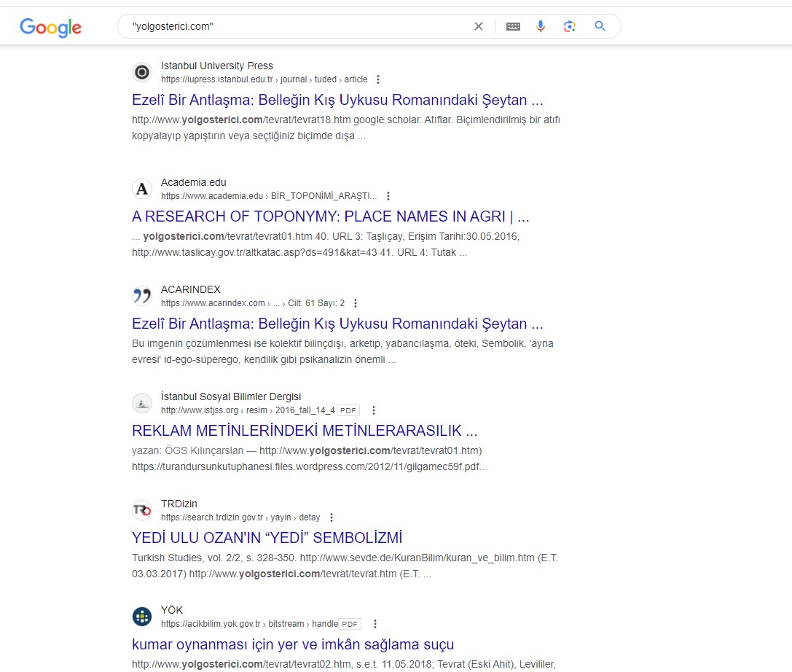792x672 pixels.
Task: Click snippet mentioning tevrat18.htm google scholar
Action: (346, 128)
